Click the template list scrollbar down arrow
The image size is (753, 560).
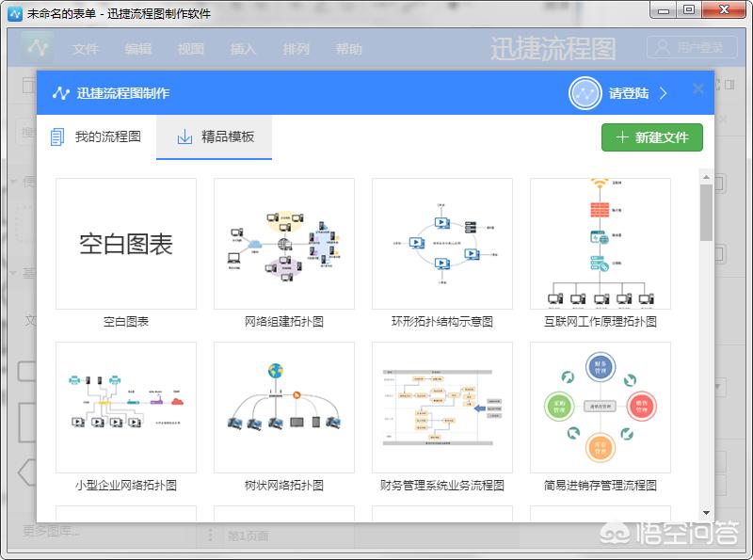coord(706,512)
